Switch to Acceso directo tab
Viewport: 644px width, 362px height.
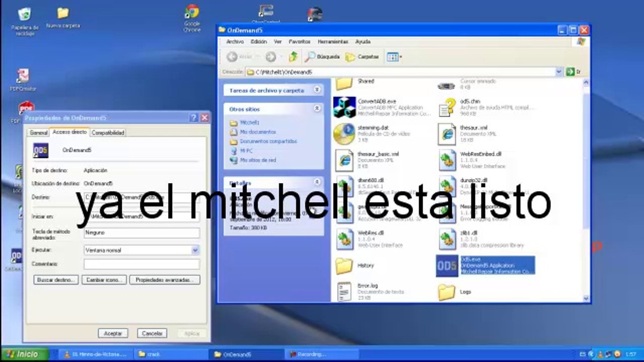69,132
